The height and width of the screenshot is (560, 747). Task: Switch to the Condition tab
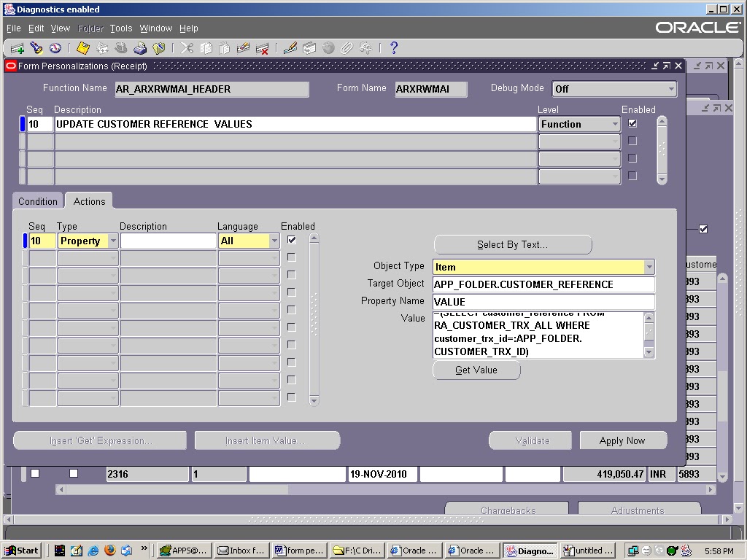(x=38, y=201)
